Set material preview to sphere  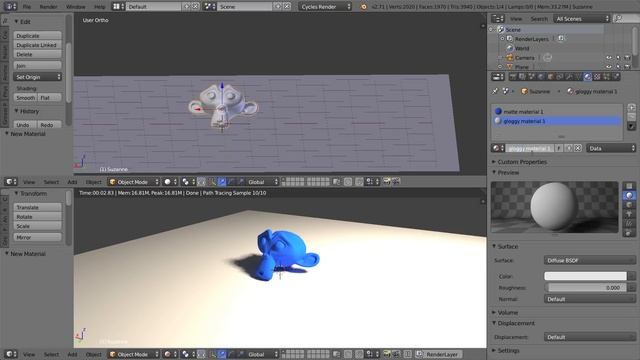click(x=629, y=196)
